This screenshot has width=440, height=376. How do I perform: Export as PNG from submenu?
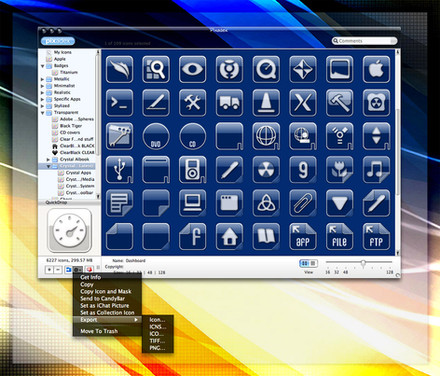click(157, 348)
